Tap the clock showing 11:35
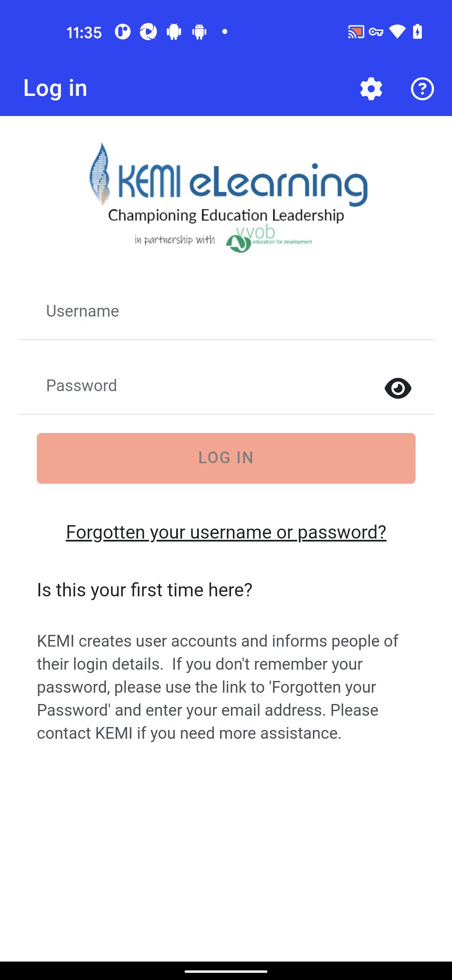This screenshot has height=980, width=452. pyautogui.click(x=84, y=33)
